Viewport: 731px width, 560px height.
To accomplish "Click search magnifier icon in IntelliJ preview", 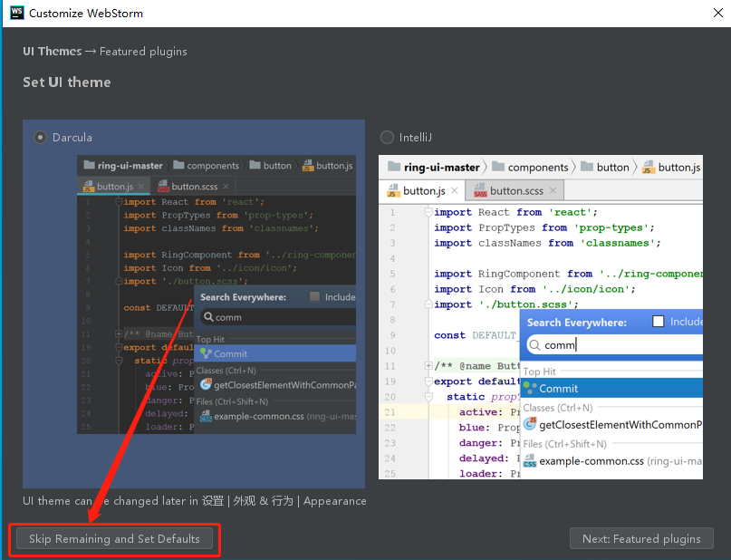I will 534,345.
